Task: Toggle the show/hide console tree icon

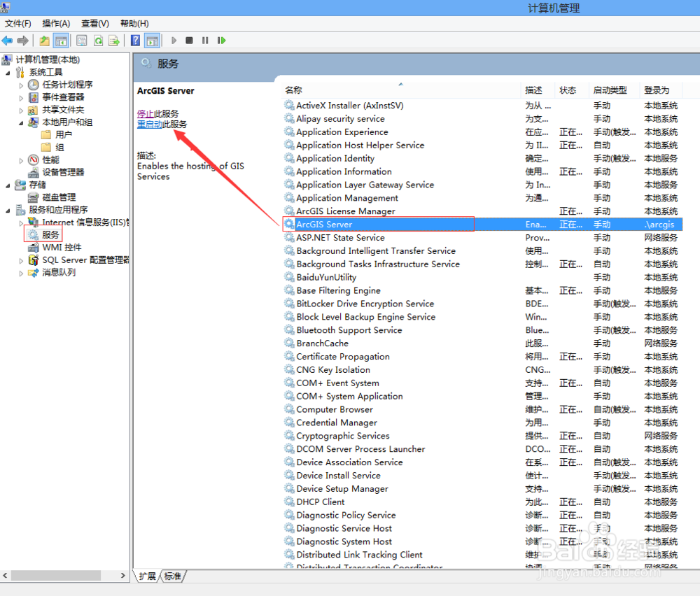Action: point(61,41)
